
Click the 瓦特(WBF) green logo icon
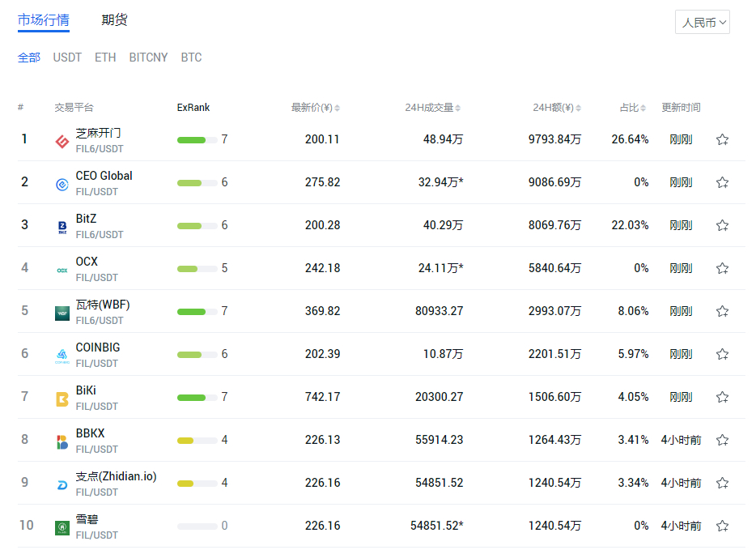pyautogui.click(x=62, y=313)
